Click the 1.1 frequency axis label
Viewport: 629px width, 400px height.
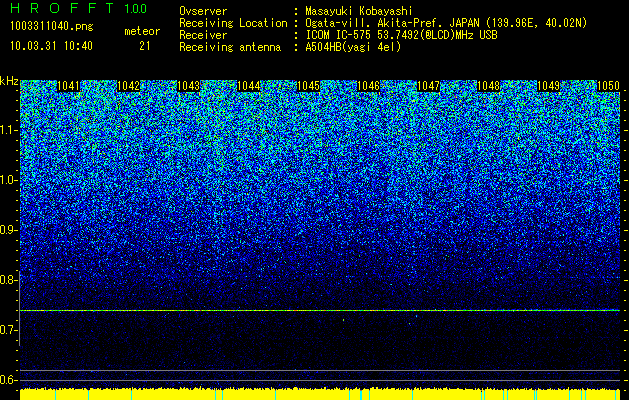coord(8,130)
